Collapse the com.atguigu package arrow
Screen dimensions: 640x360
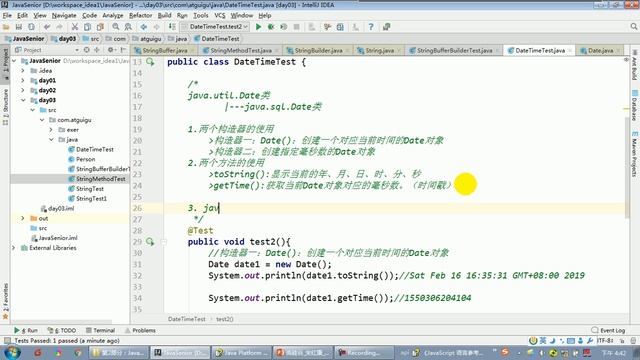pyautogui.click(x=42, y=120)
